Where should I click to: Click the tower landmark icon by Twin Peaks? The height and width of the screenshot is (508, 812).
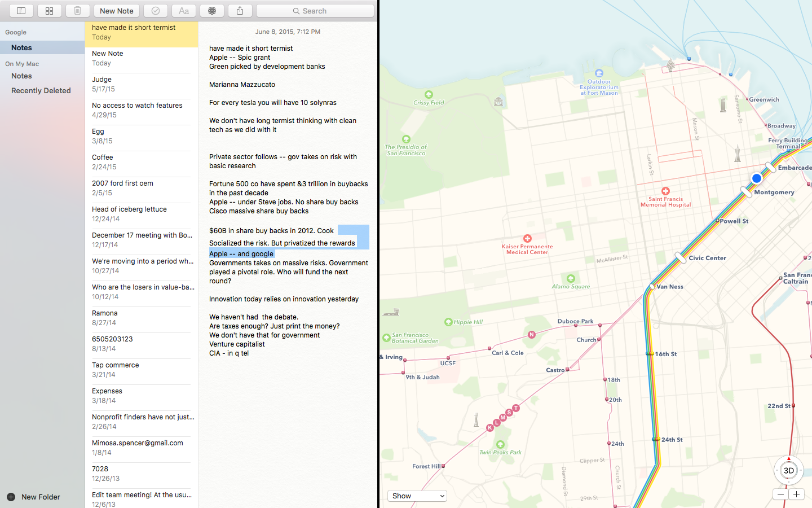pos(476,420)
